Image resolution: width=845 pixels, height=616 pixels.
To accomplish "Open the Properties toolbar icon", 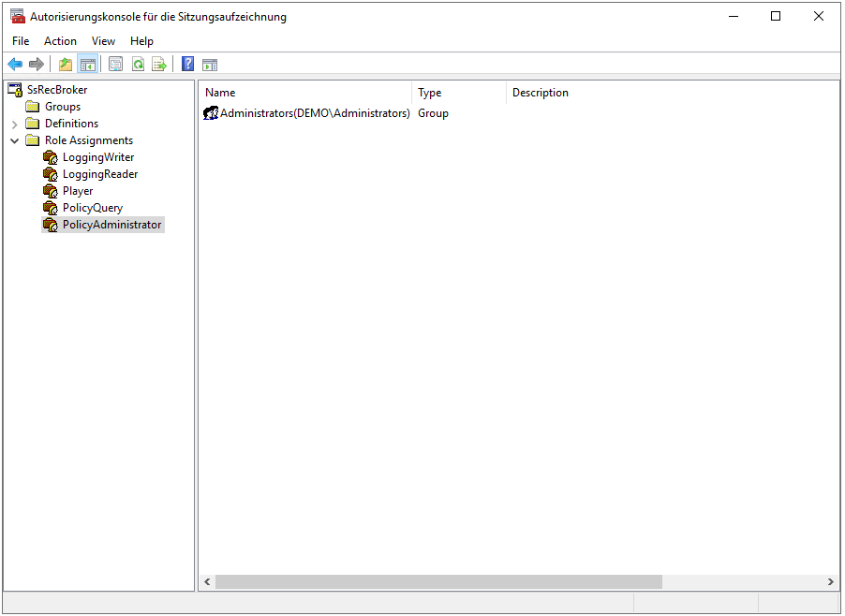I will click(x=115, y=64).
